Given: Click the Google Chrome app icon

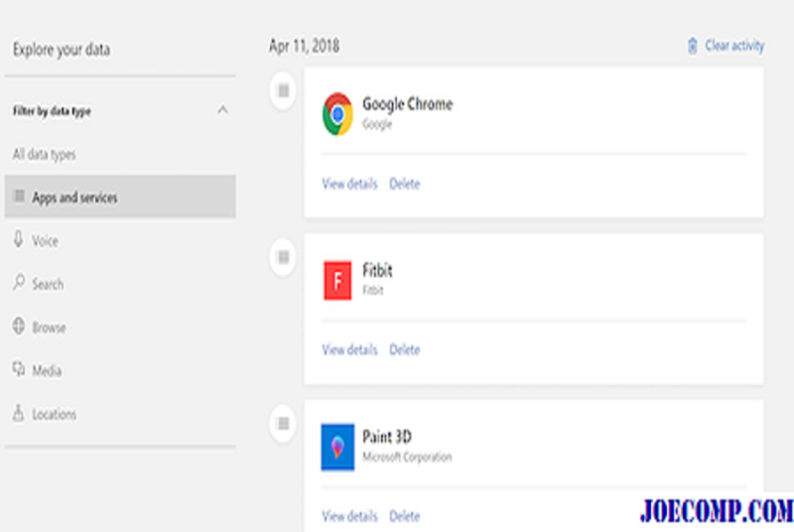Looking at the screenshot, I should (x=337, y=114).
